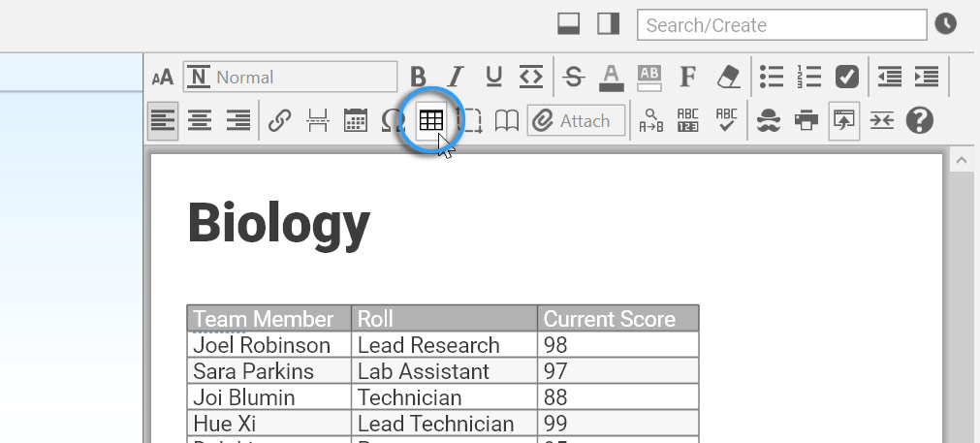The image size is (980, 443).
Task: Pick text color with the A swatch
Action: pos(611,77)
